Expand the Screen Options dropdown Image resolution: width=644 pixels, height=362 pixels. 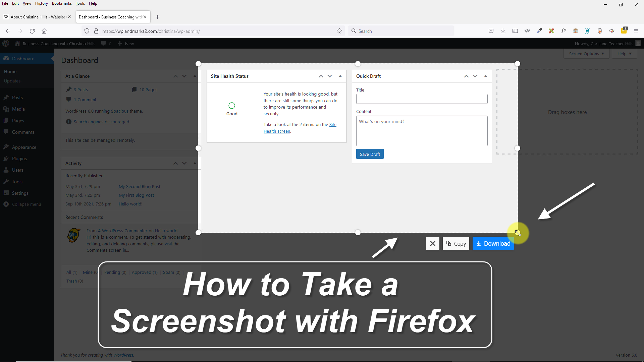pyautogui.click(x=586, y=54)
